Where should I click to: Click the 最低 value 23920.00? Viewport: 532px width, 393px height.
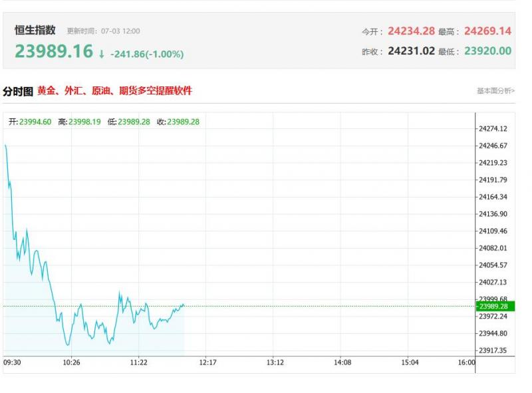tap(487, 51)
